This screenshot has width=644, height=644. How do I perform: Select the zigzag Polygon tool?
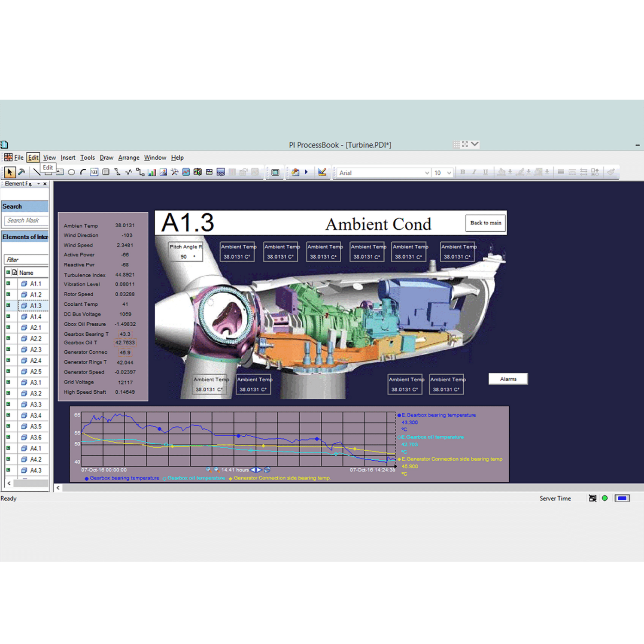point(128,173)
